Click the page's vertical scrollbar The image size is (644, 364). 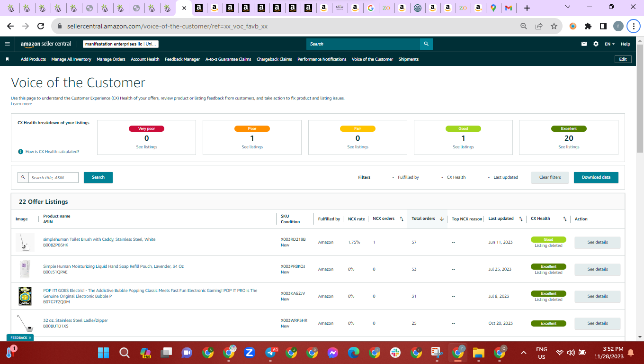(640, 100)
